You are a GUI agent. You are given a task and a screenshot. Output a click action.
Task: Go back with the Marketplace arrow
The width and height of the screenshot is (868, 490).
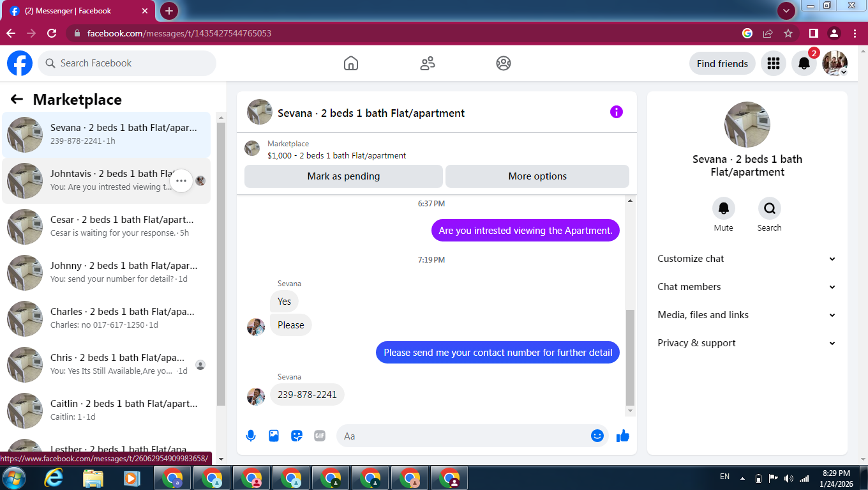coord(17,99)
